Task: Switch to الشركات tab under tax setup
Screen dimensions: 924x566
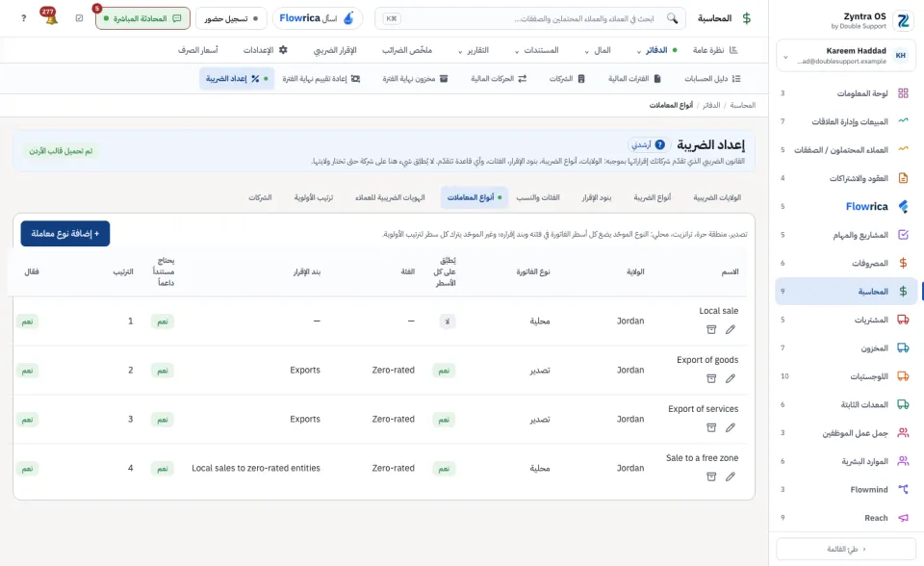Action: (x=260, y=197)
